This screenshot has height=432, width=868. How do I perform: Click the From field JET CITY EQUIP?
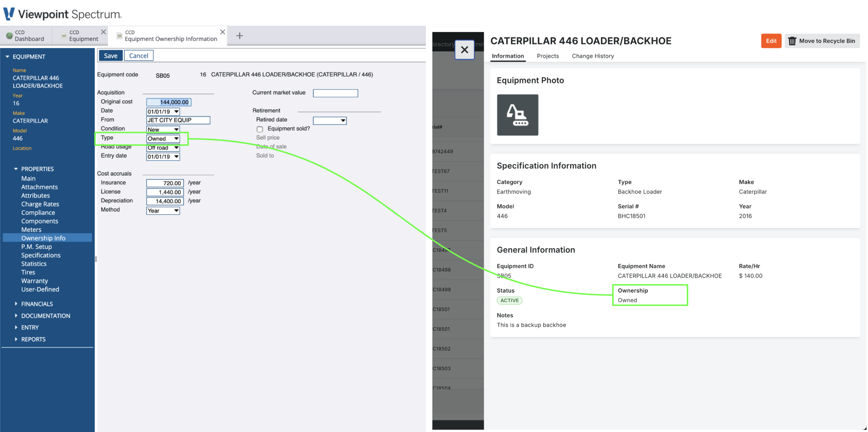point(178,120)
